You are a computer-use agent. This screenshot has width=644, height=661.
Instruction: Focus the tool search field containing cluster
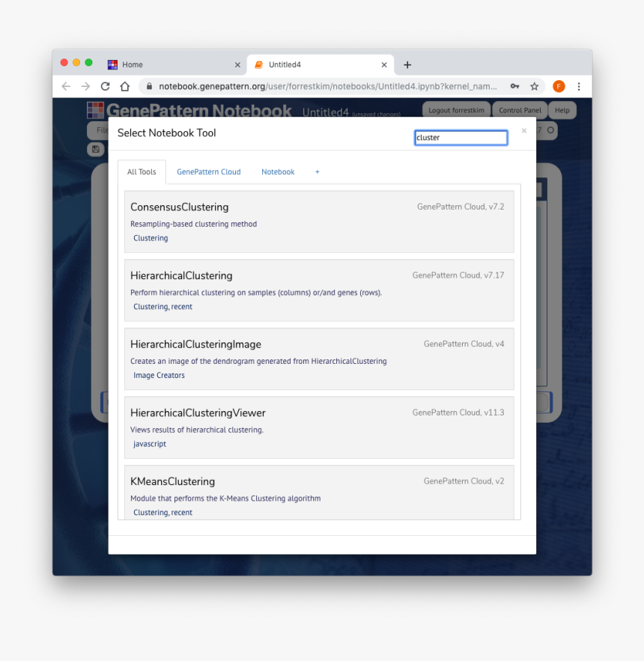461,138
